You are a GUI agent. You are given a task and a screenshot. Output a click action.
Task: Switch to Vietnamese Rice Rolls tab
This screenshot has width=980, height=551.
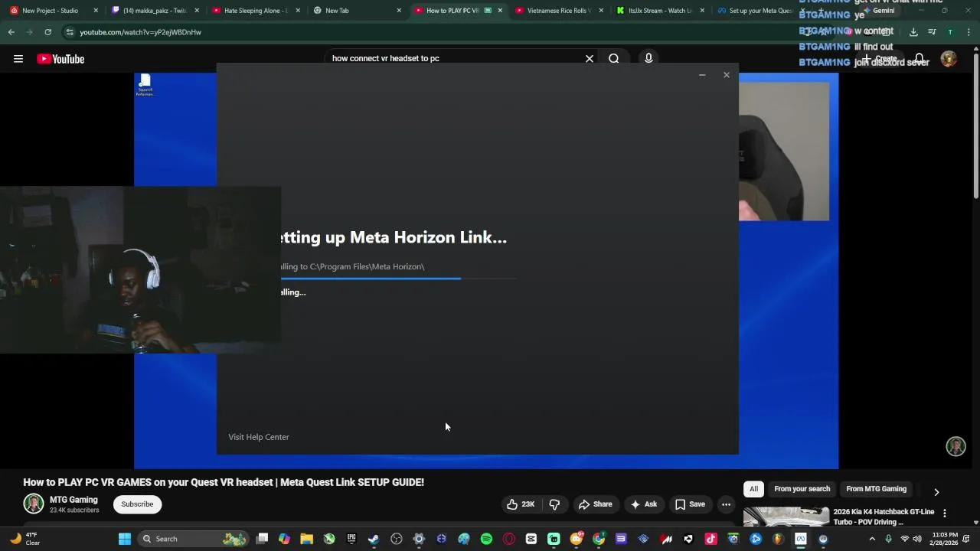558,11
